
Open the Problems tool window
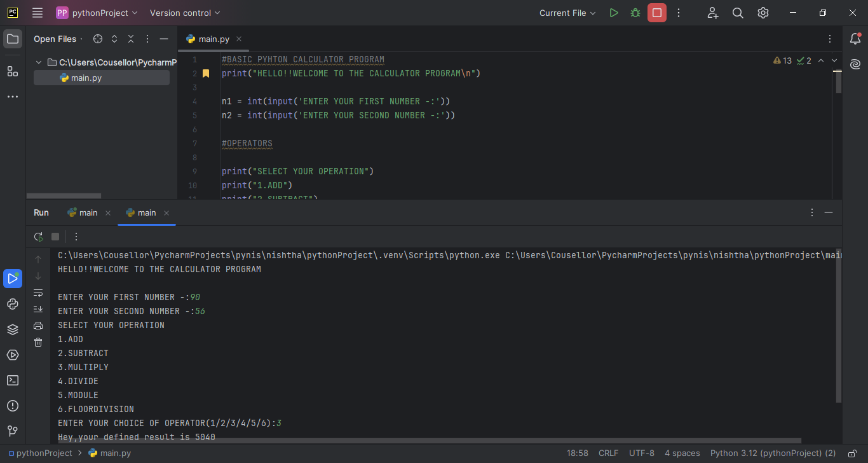tap(13, 406)
